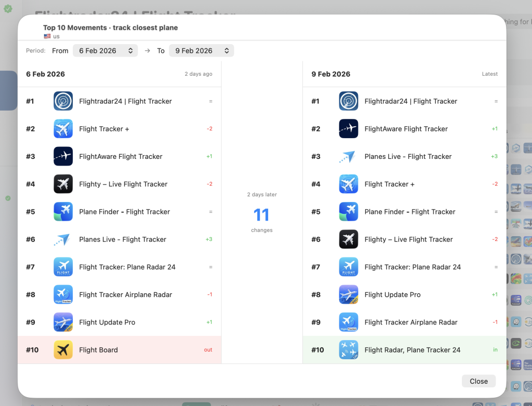Click Flightradar24 icon in 6 Feb list
Screen dimensions: 532x406
click(63, 101)
